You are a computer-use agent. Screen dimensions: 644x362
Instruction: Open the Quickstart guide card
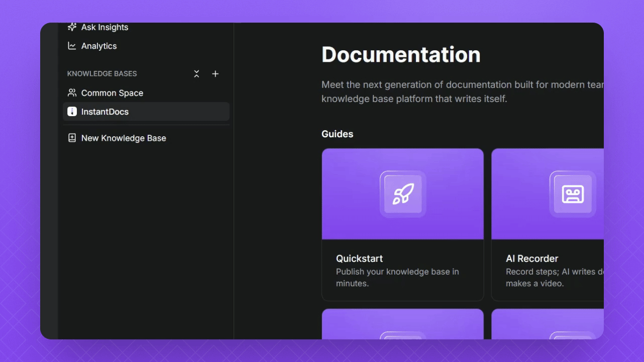click(403, 225)
